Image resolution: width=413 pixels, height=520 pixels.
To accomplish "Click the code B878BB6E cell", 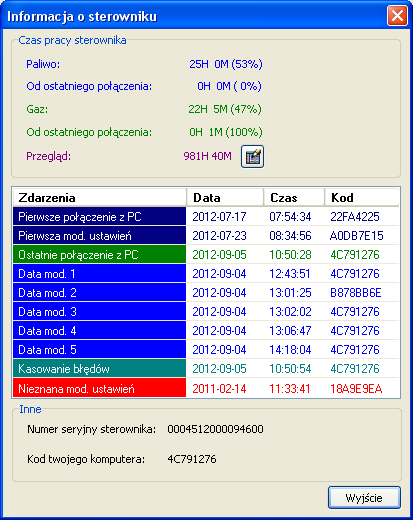I will click(356, 293).
